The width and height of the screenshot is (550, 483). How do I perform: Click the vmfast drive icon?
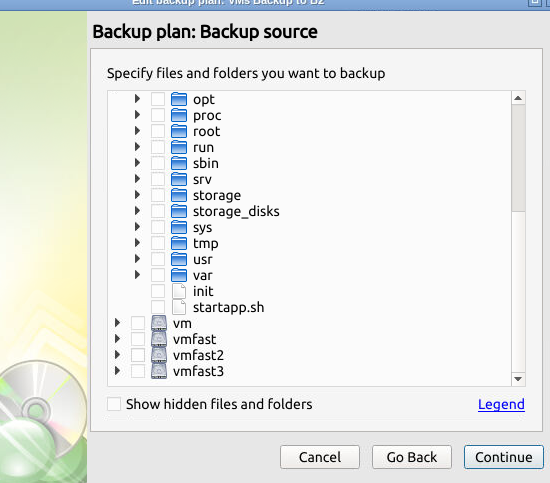[x=159, y=339]
